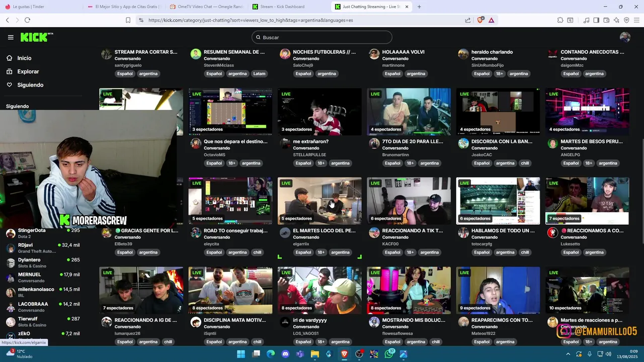Open the stream 'me extrañaron?' thumbnail
644x362 pixels.
point(319,112)
